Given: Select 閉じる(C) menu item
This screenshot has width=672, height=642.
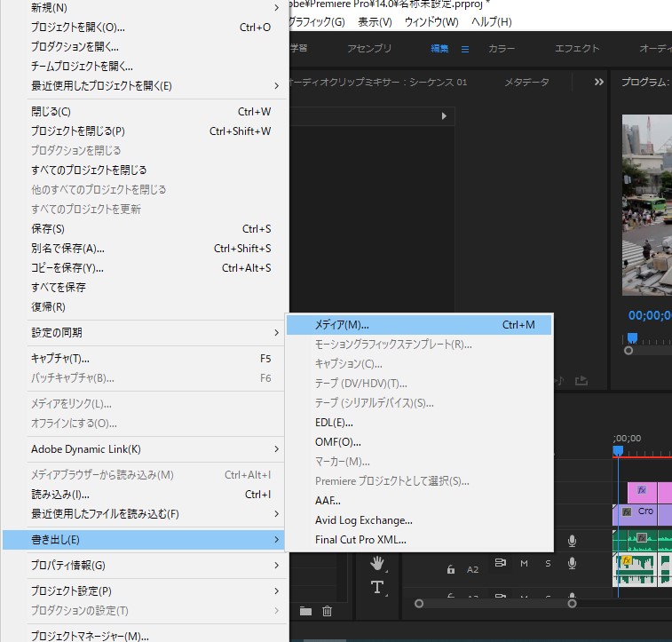Looking at the screenshot, I should (143, 112).
